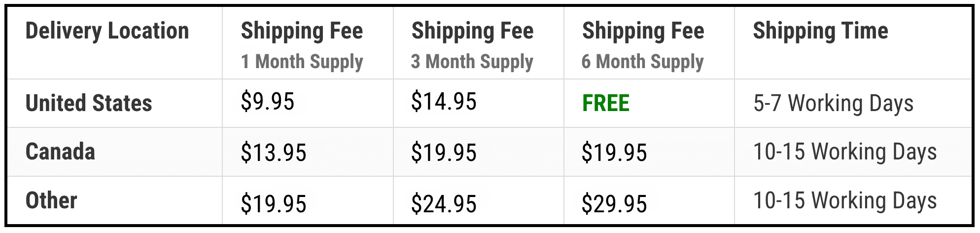Select the Other row label

point(51,200)
